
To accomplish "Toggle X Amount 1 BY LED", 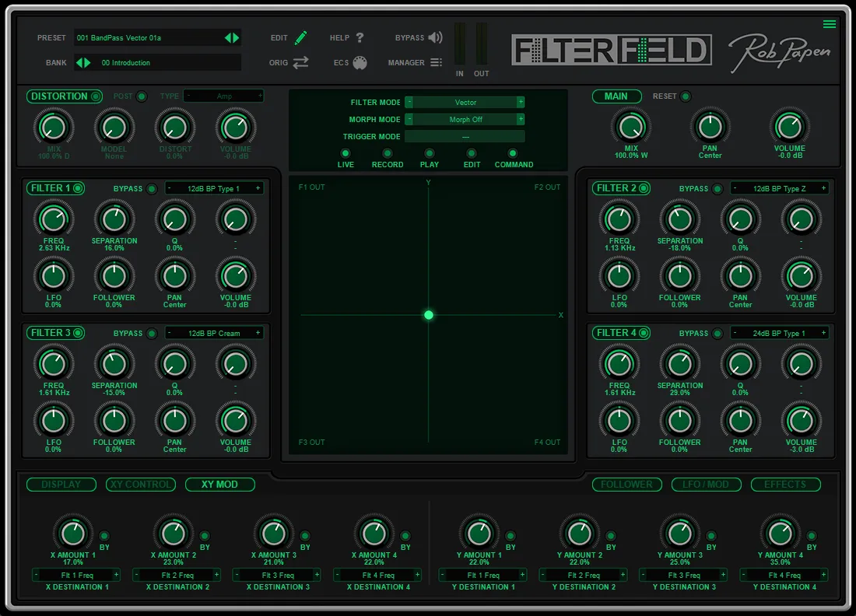I will pyautogui.click(x=104, y=536).
